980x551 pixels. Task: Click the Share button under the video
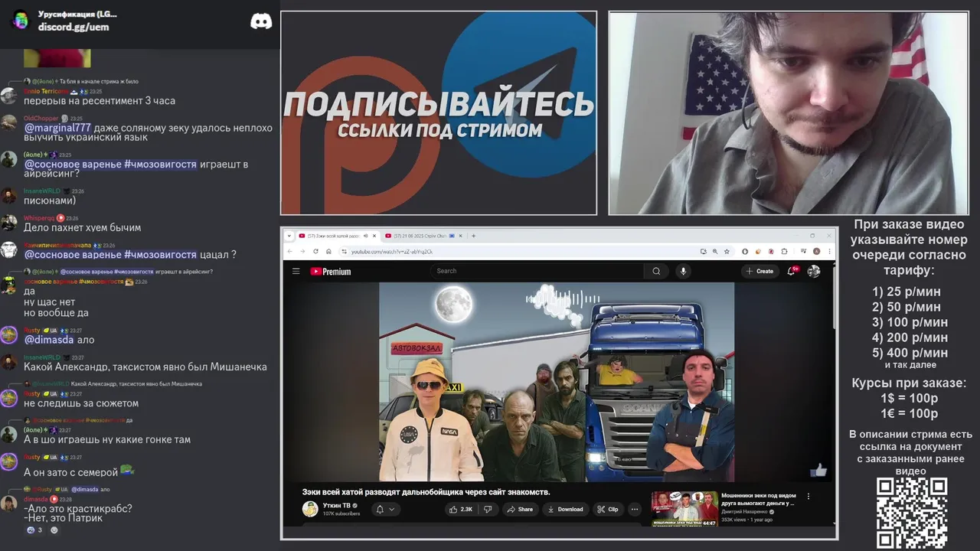520,509
